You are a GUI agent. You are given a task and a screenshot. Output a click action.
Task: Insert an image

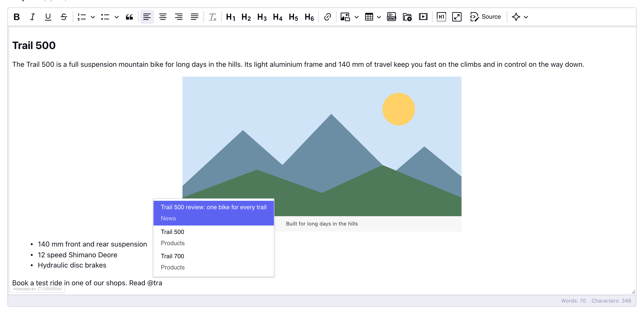coord(345,17)
